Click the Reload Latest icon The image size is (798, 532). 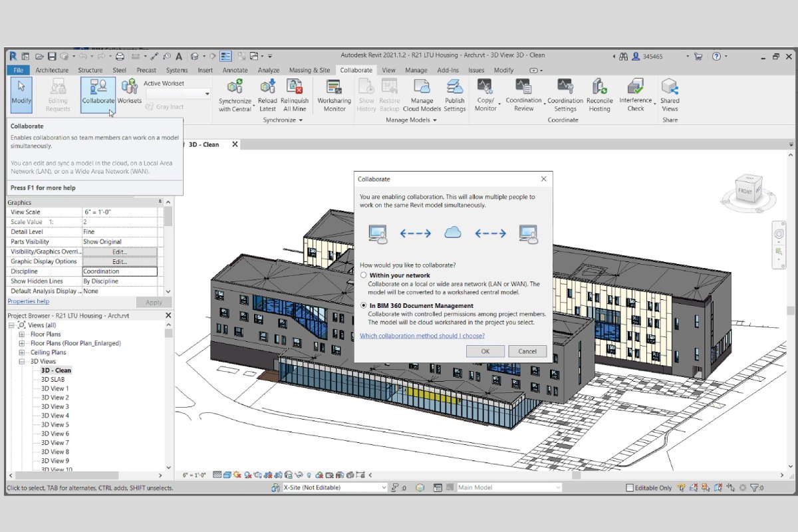(x=267, y=87)
